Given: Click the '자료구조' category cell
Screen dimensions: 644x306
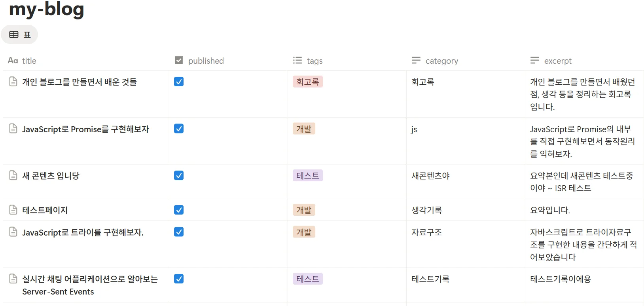Looking at the screenshot, I should tap(426, 232).
